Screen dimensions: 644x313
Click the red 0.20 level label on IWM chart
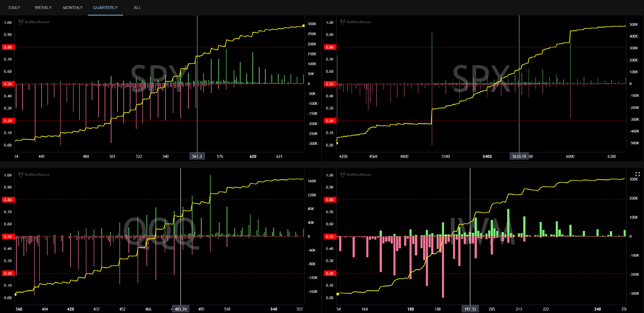tap(330, 273)
